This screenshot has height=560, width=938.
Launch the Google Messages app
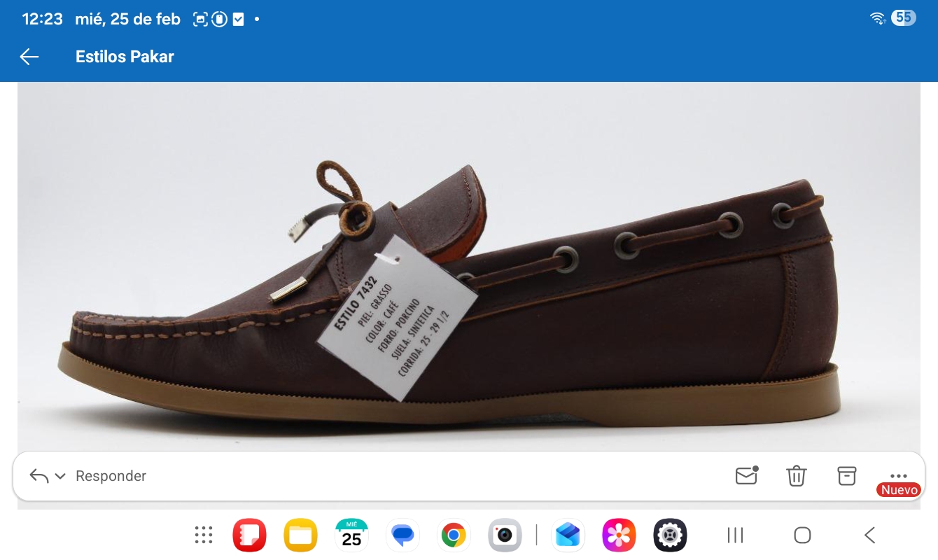pos(402,535)
